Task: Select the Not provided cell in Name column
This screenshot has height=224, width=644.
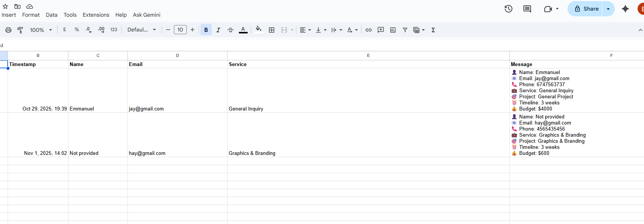Action: click(98, 135)
